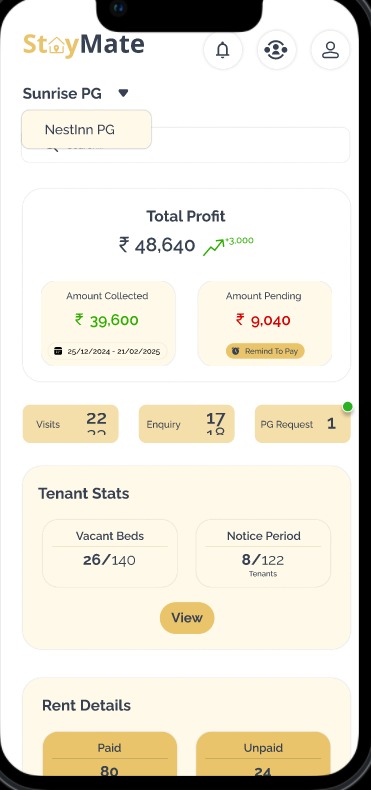Click the alarm icon in Remind To Pay
Screen dimensions: 371x790
(x=236, y=351)
